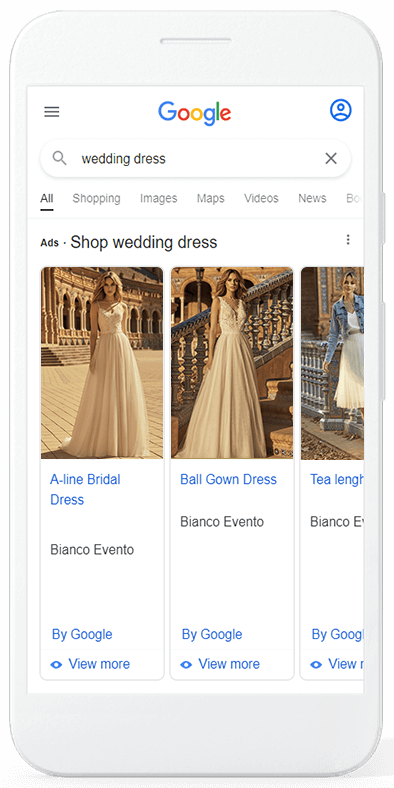Switch to the News tab
Image resolution: width=394 pixels, height=788 pixels.
tap(312, 199)
